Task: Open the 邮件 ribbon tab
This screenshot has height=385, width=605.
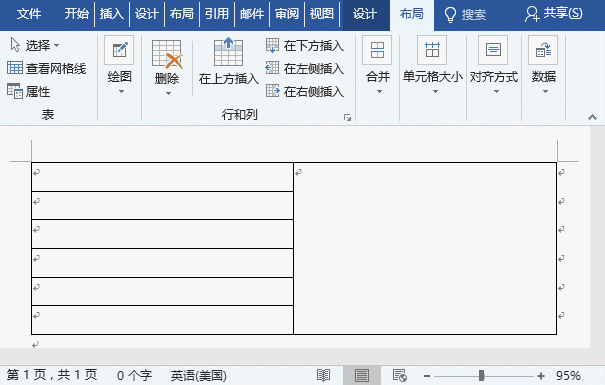Action: pyautogui.click(x=252, y=14)
